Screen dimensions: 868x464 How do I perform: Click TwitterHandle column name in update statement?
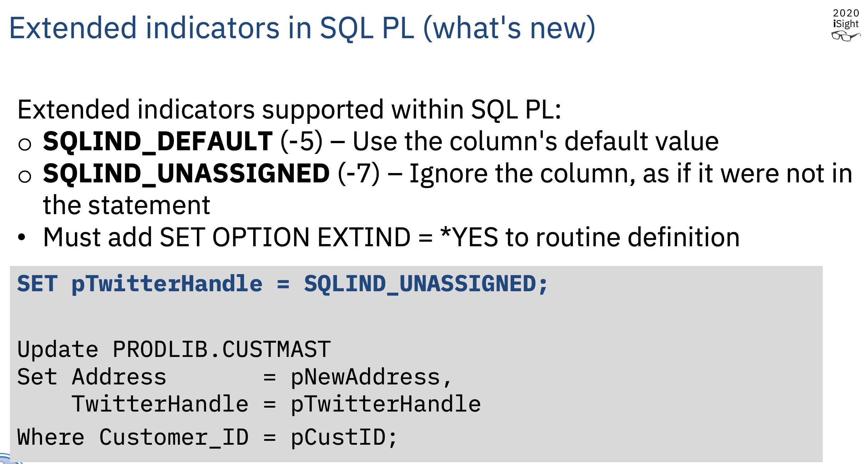tap(160, 404)
